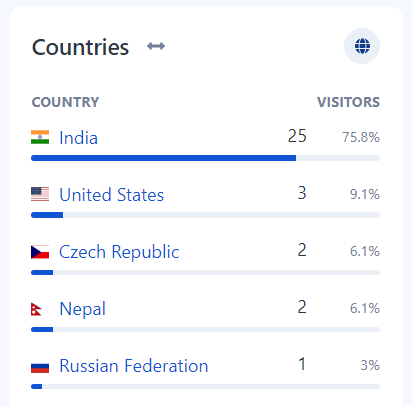Expand Countries panel with double-arrow icon
This screenshot has height=406, width=412.
[156, 46]
